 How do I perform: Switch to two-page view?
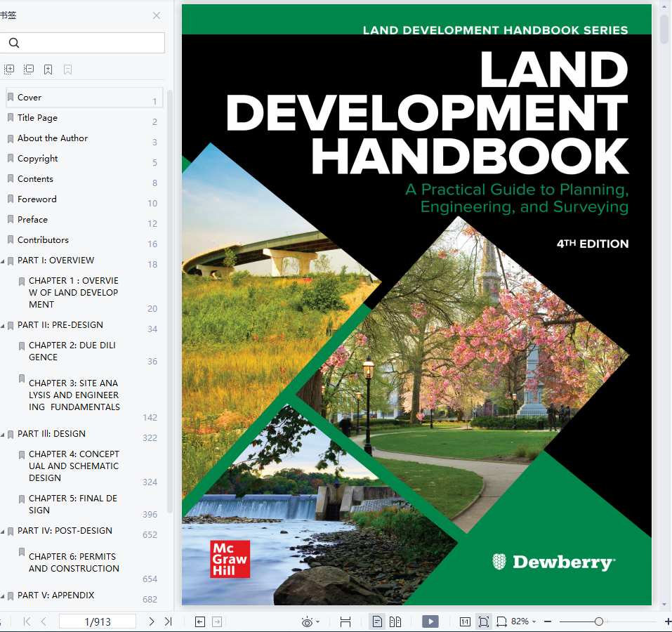tap(395, 621)
